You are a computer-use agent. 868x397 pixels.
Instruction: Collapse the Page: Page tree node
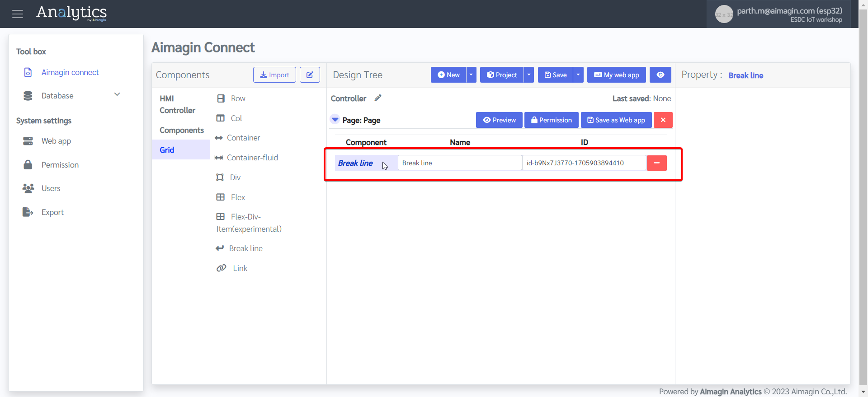point(335,120)
